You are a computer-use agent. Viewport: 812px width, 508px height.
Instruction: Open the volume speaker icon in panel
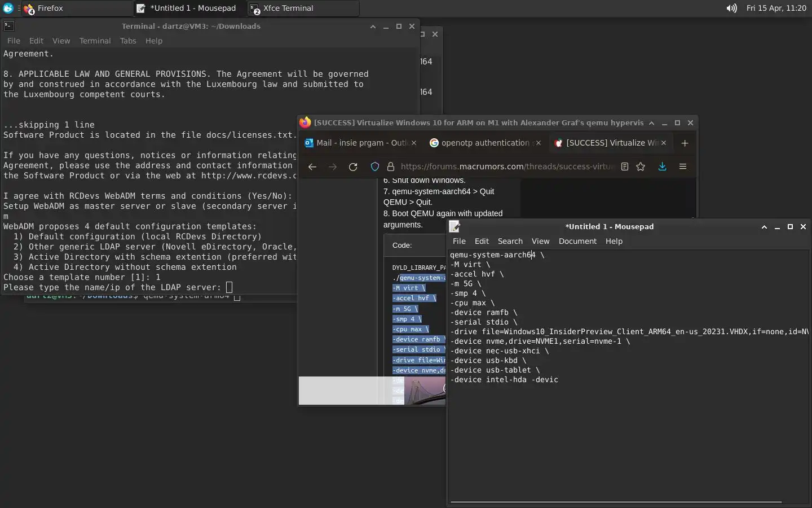coord(731,8)
